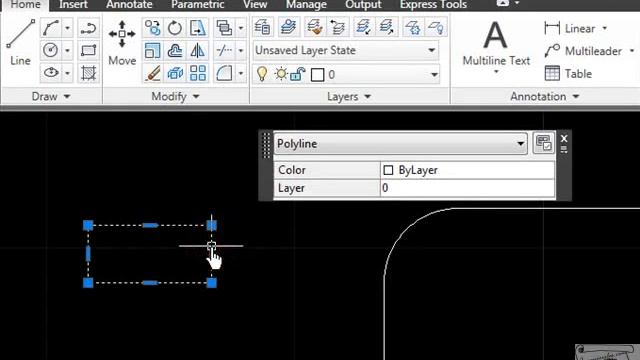Activate the Stretch tool
The image size is (640, 360).
coord(198,28)
